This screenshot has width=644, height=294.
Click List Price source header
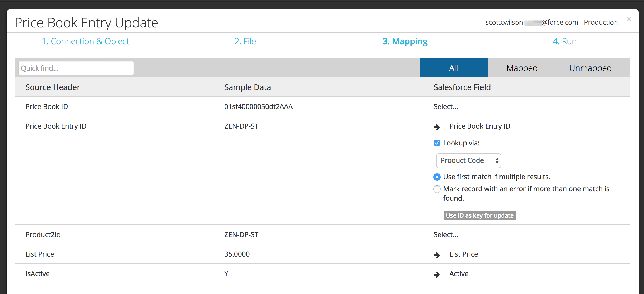click(40, 254)
